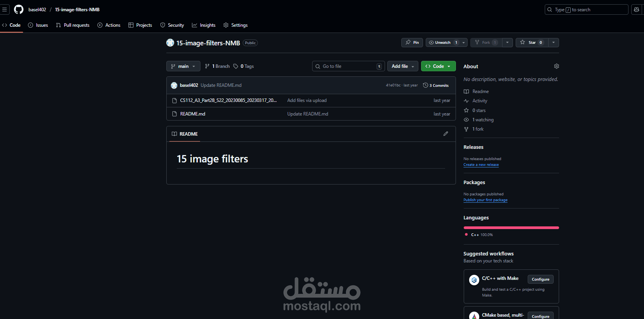Click the Go to file search field
The width and height of the screenshot is (644, 319).
pyautogui.click(x=348, y=66)
